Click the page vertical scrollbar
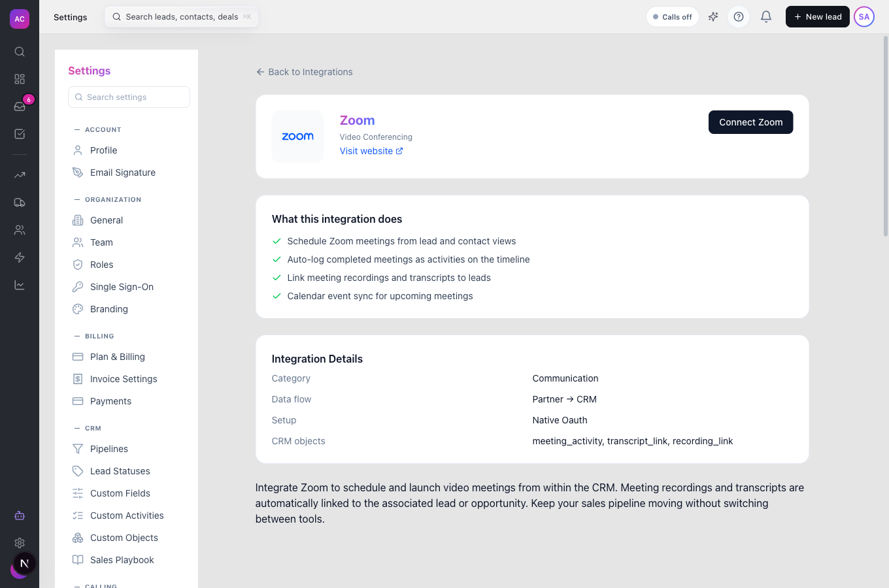Viewport: 889px width, 588px height. pyautogui.click(x=886, y=136)
